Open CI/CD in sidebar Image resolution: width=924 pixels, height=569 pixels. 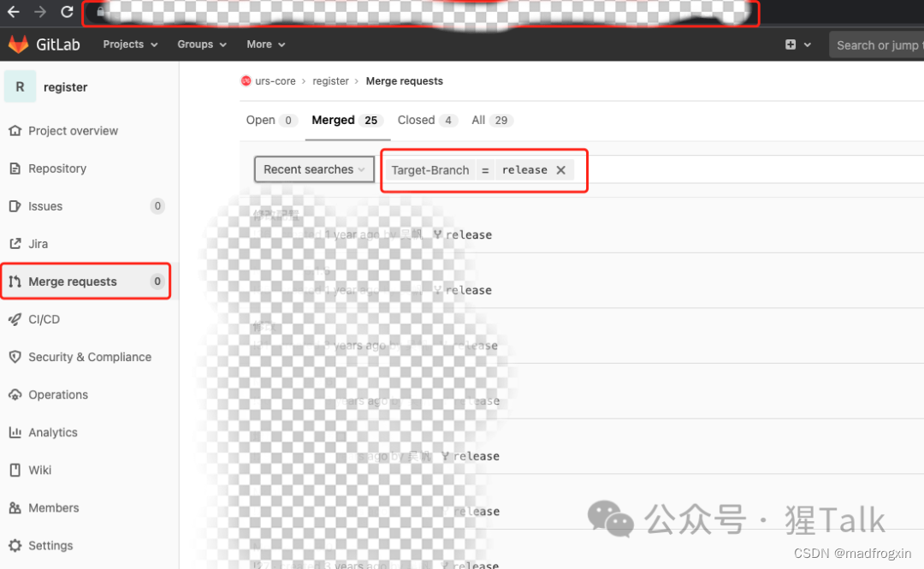click(44, 319)
